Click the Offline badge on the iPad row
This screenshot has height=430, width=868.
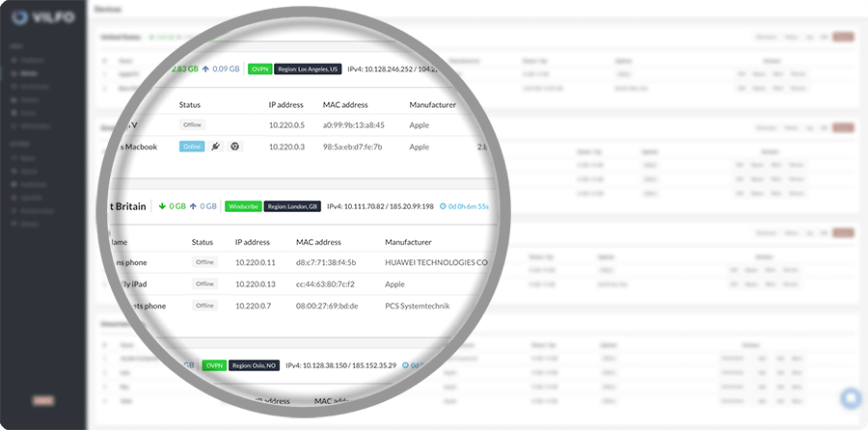tap(204, 284)
